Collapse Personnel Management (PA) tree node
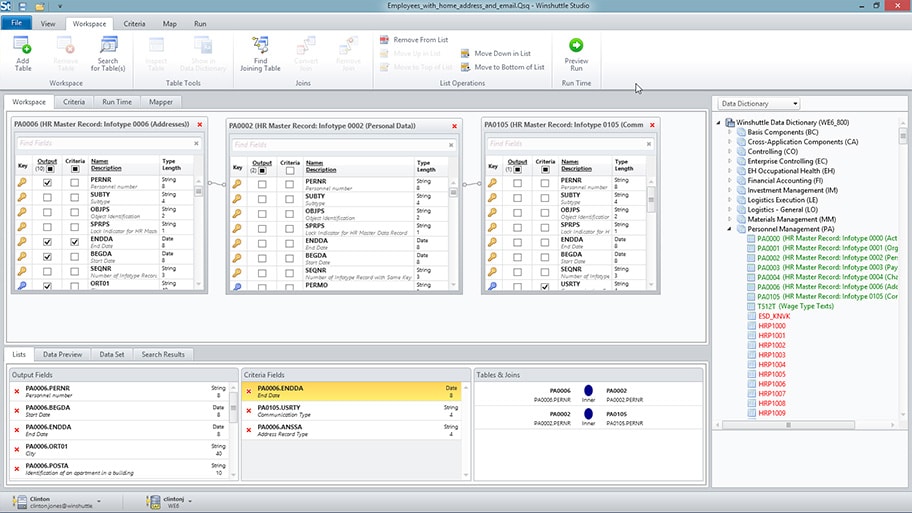The height and width of the screenshot is (513, 912). pos(730,229)
